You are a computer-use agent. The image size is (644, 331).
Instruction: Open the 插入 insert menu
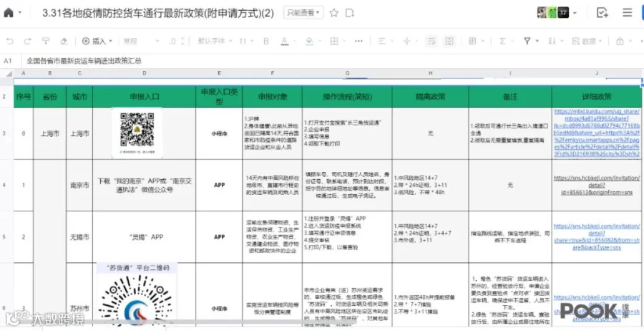pyautogui.click(x=97, y=41)
